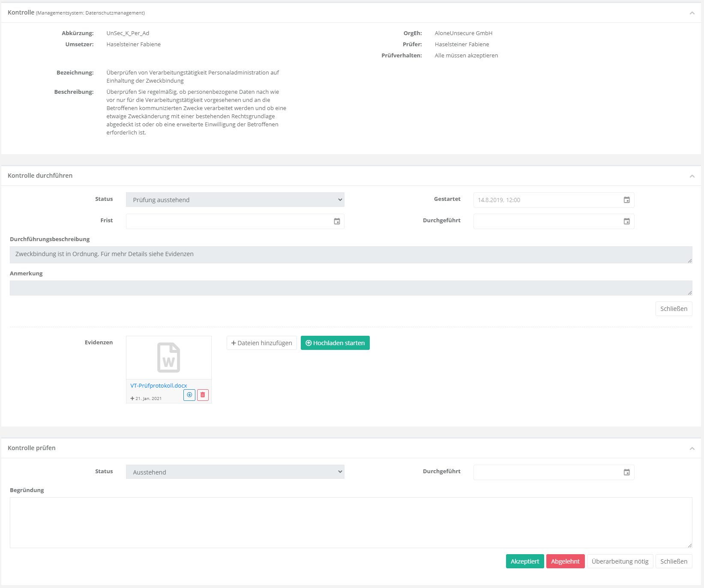Open calendar icon of Durchgeführt in Kontrolle durchführen
The image size is (704, 588).
pyautogui.click(x=626, y=221)
